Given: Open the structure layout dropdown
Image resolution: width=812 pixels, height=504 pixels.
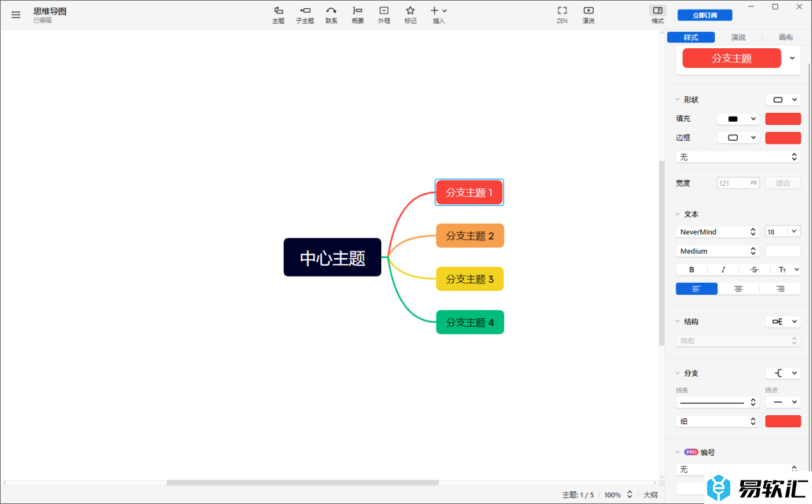Looking at the screenshot, I should (783, 322).
